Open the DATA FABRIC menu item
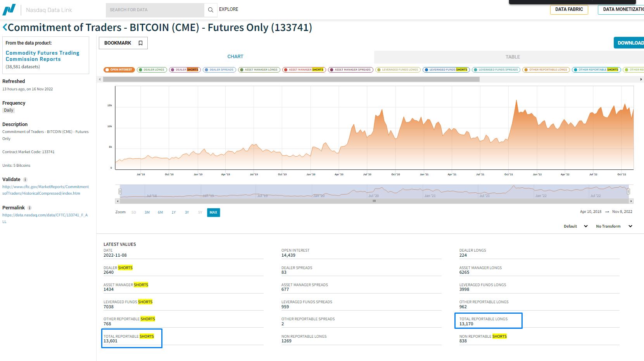 tap(569, 10)
